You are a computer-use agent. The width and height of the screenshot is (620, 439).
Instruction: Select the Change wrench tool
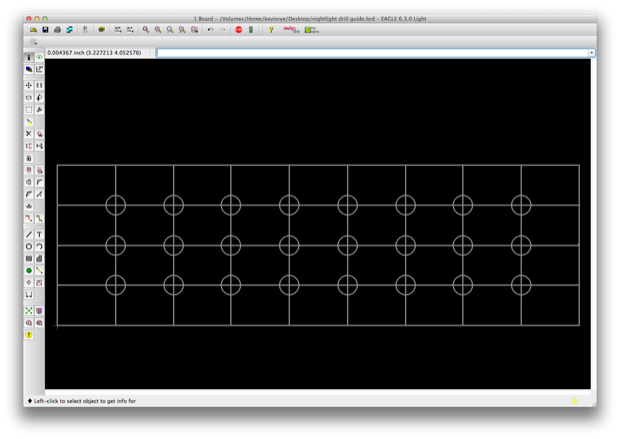point(39,110)
